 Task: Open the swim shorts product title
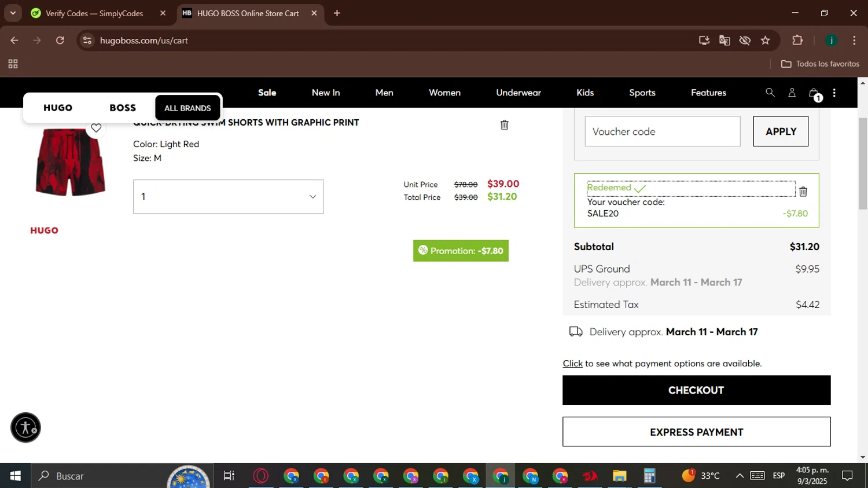246,123
